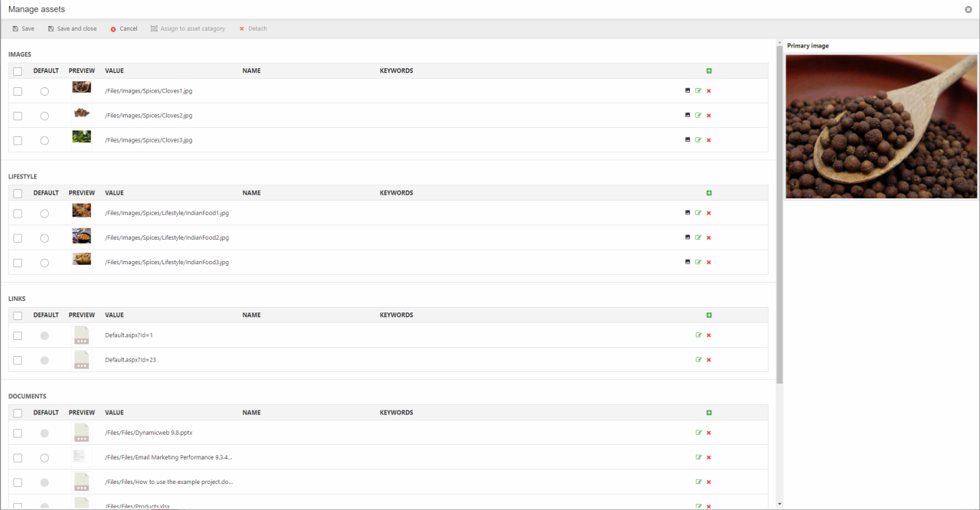Set Cloves2.jpg as default image

coord(44,116)
